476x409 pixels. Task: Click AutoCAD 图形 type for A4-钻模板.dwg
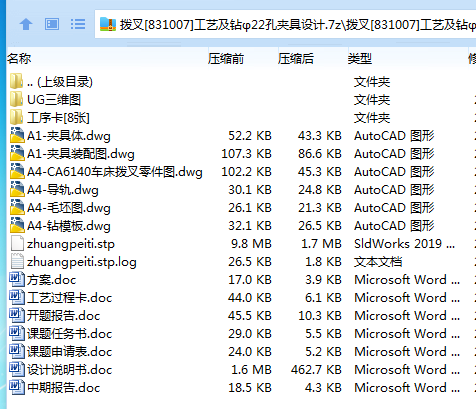pyautogui.click(x=394, y=226)
